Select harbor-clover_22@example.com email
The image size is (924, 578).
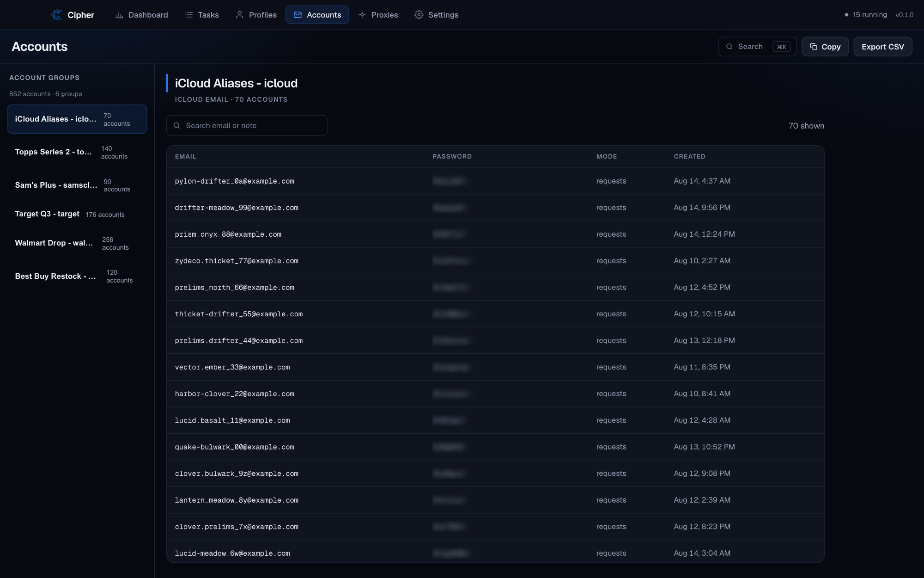click(234, 394)
